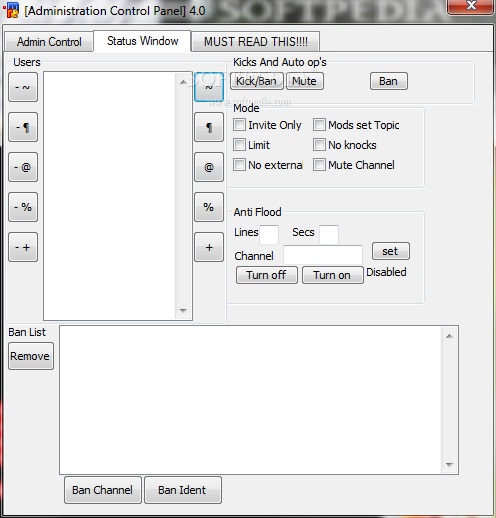The width and height of the screenshot is (496, 518).
Task: Click the application icon in title bar
Action: (11, 10)
